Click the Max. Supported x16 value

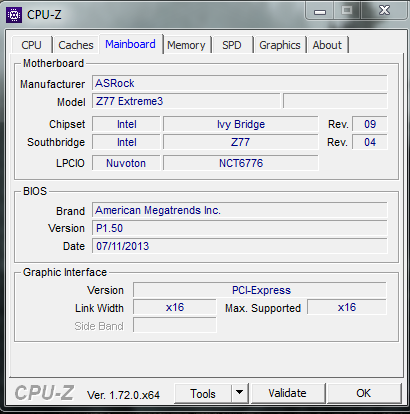(x=347, y=307)
